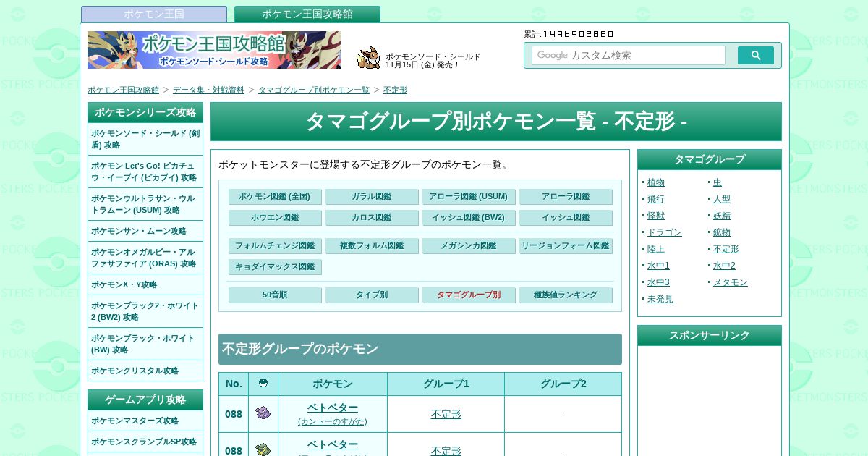Open 鉱物 egg group link
Image resolution: width=868 pixels, height=456 pixels.
click(722, 232)
